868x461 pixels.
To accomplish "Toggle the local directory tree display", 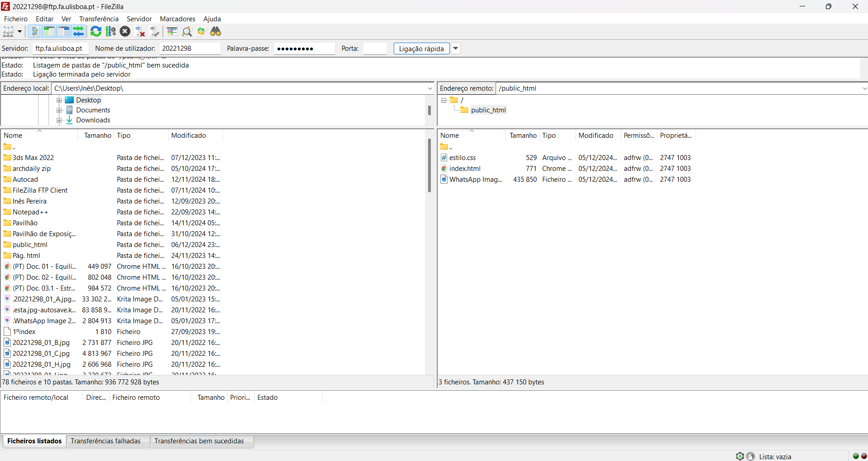I will coord(49,31).
